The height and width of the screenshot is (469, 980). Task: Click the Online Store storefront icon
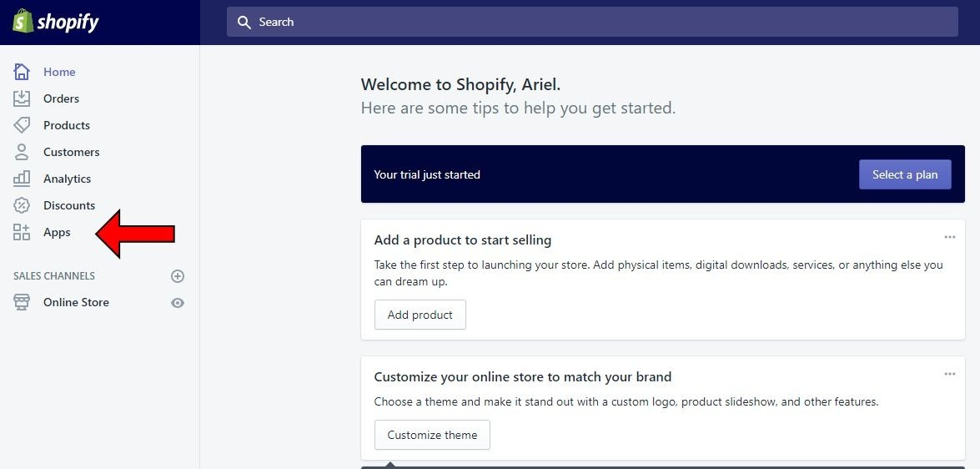(22, 303)
